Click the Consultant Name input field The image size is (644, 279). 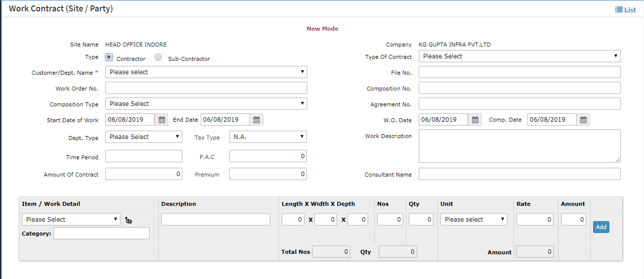tap(519, 174)
